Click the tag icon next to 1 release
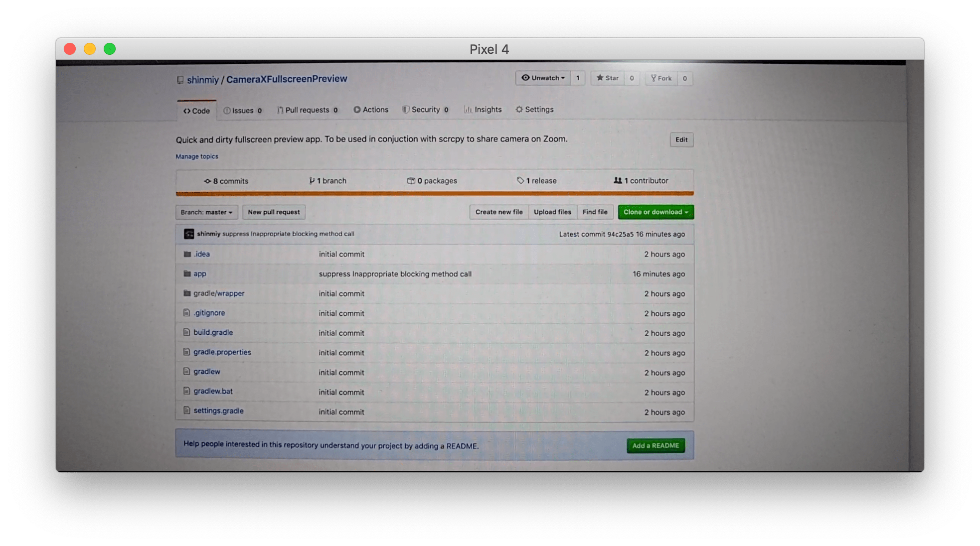 click(520, 180)
